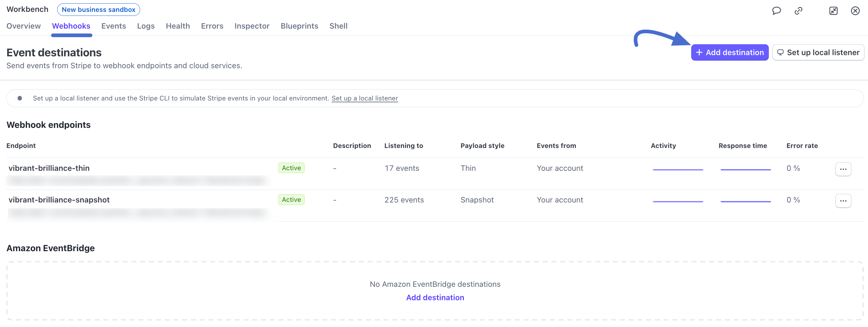Viewport: 868px width, 327px height.
Task: Go to the Logs tab
Action: pos(146,26)
